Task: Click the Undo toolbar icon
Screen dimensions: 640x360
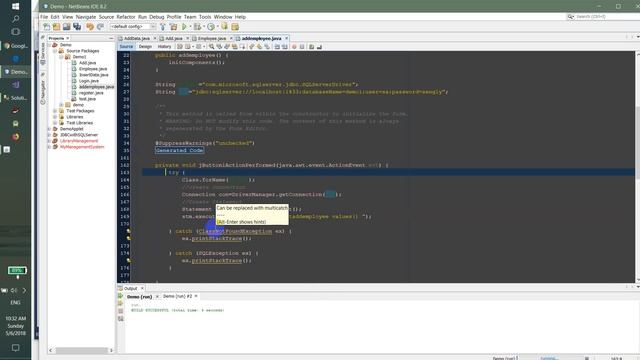Action: 90,27
